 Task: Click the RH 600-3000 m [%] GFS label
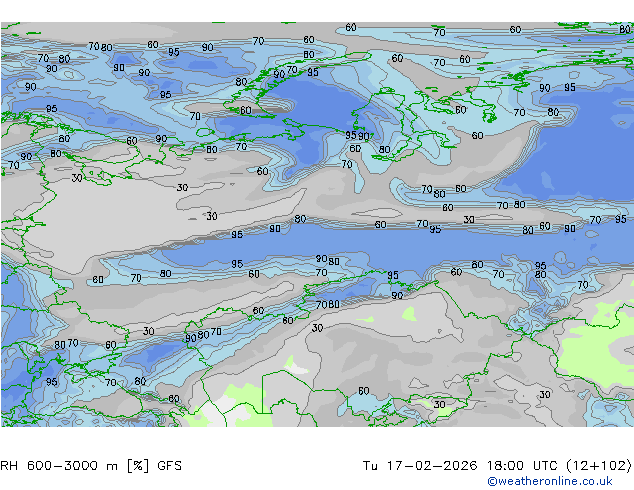coord(91,466)
